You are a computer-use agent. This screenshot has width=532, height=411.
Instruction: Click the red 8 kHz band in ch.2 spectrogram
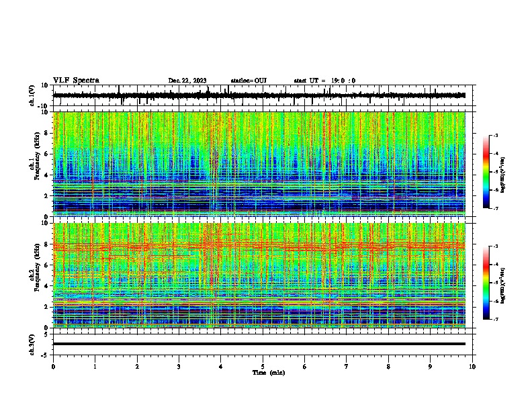[x=259, y=246]
